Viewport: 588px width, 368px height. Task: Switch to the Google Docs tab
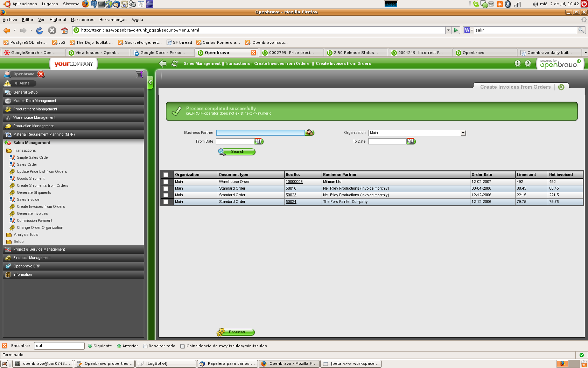pos(162,53)
